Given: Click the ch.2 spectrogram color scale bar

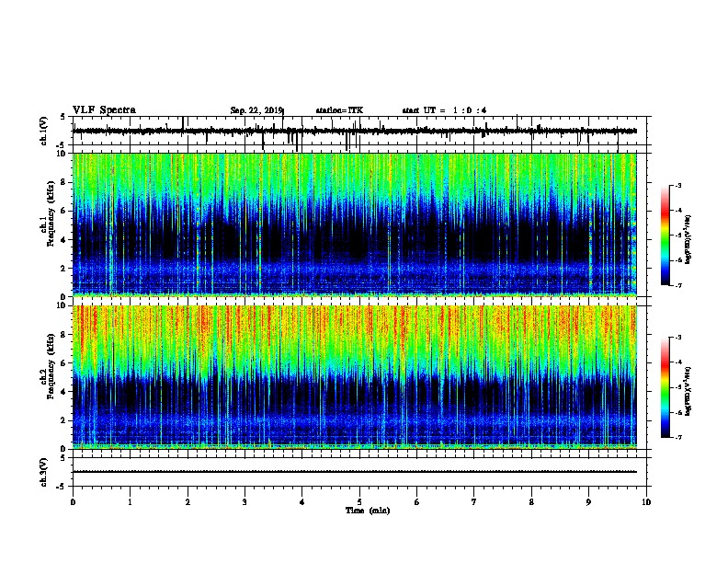Looking at the screenshot, I should (x=665, y=387).
